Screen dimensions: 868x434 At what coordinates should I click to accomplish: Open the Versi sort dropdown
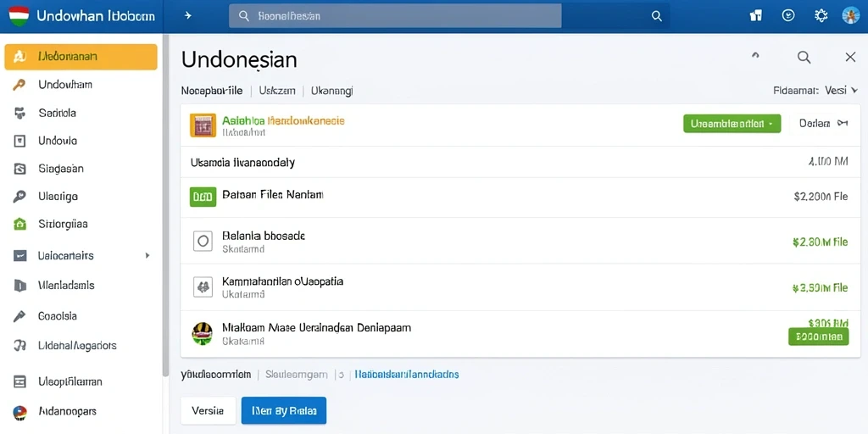pyautogui.click(x=841, y=90)
